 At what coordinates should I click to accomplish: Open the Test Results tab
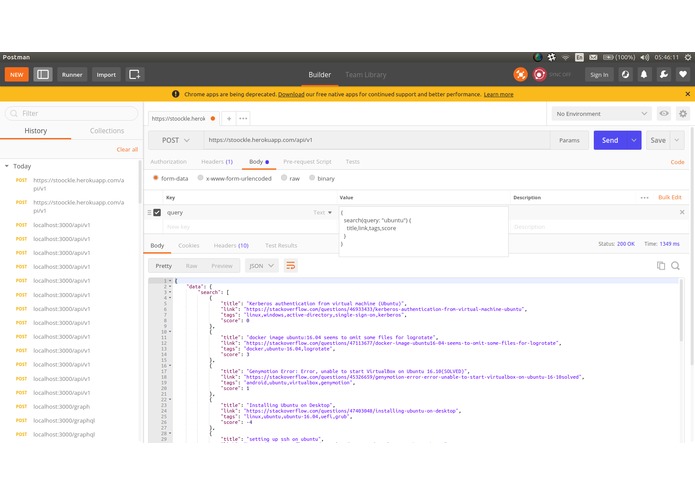pyautogui.click(x=281, y=245)
